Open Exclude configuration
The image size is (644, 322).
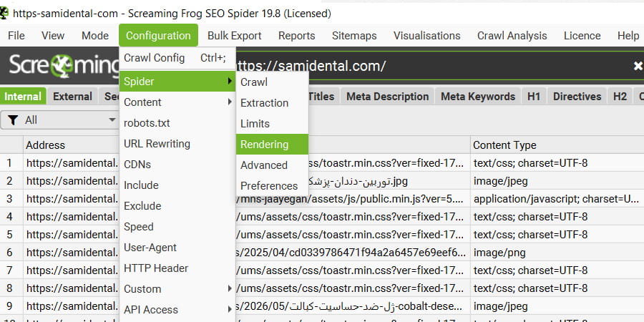177,206
